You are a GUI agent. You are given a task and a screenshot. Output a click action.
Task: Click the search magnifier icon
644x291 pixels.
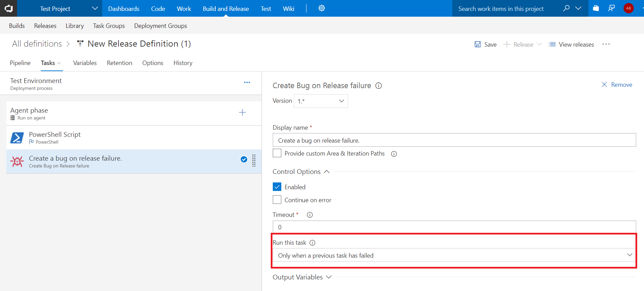pyautogui.click(x=566, y=8)
